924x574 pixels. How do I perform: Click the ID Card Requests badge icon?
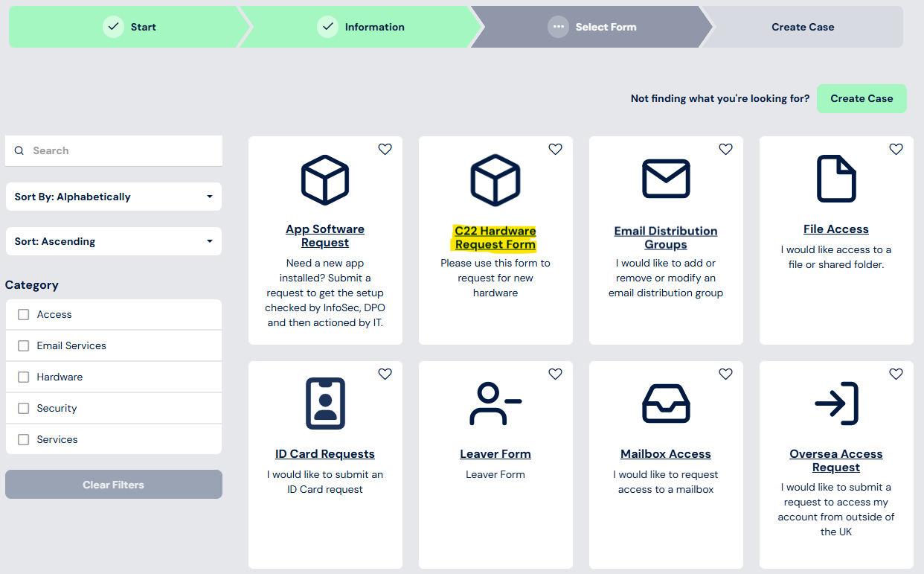click(325, 404)
